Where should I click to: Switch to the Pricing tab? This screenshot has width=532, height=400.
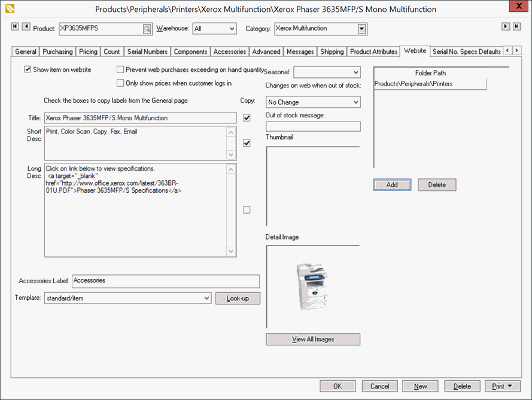pyautogui.click(x=88, y=52)
